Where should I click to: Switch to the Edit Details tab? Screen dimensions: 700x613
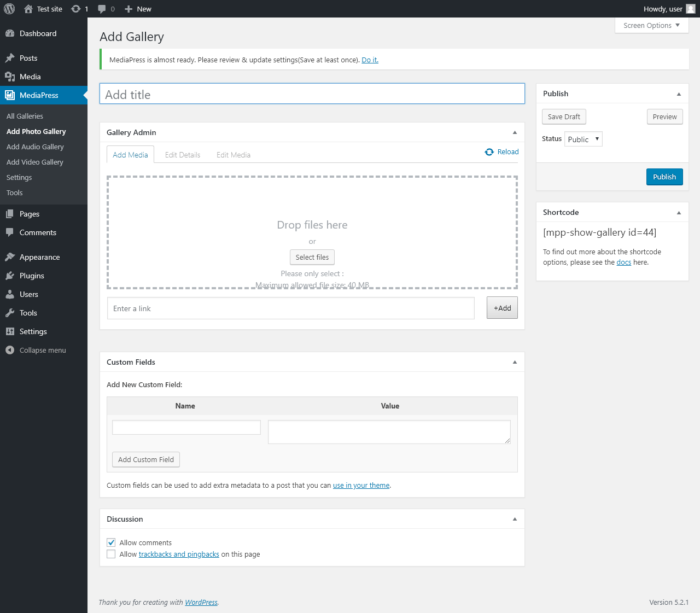[x=183, y=155]
